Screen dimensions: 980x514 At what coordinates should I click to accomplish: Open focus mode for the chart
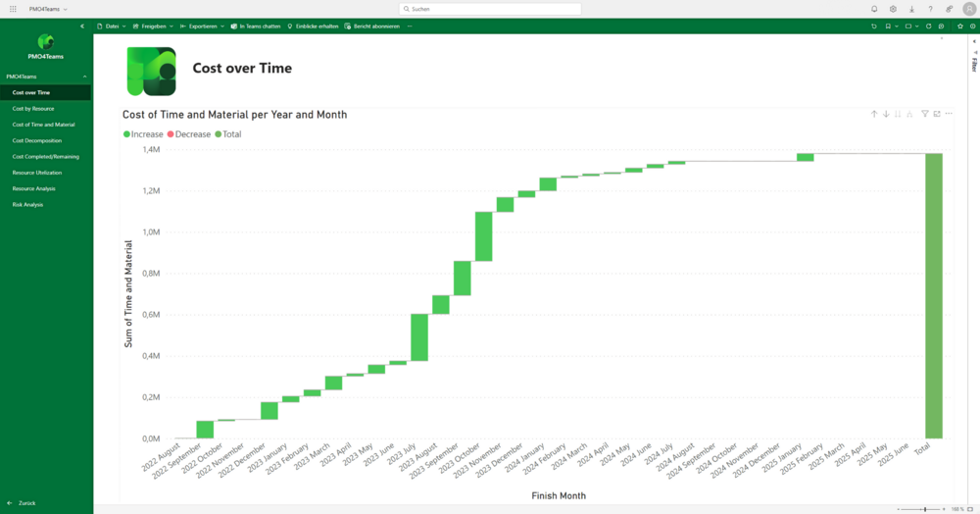tap(937, 114)
